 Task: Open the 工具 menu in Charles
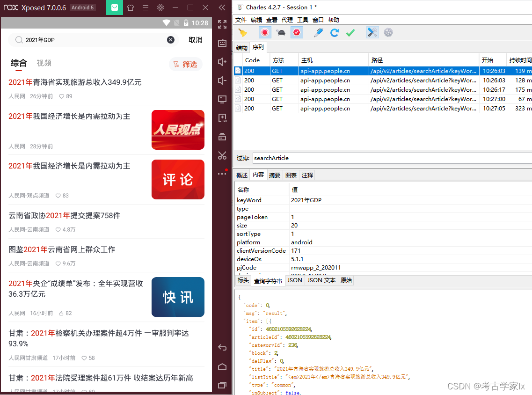[x=303, y=20]
